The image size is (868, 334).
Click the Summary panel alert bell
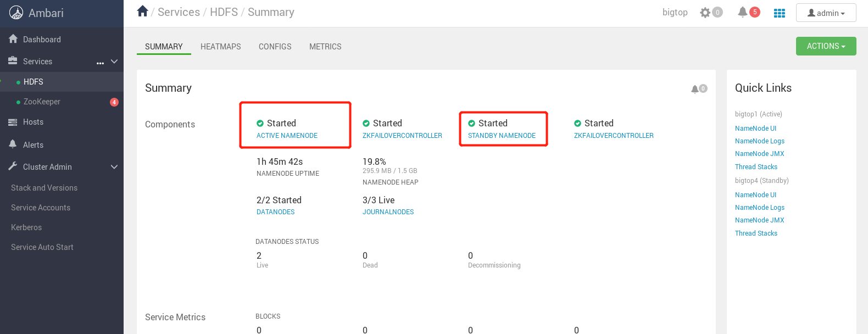[x=695, y=89]
